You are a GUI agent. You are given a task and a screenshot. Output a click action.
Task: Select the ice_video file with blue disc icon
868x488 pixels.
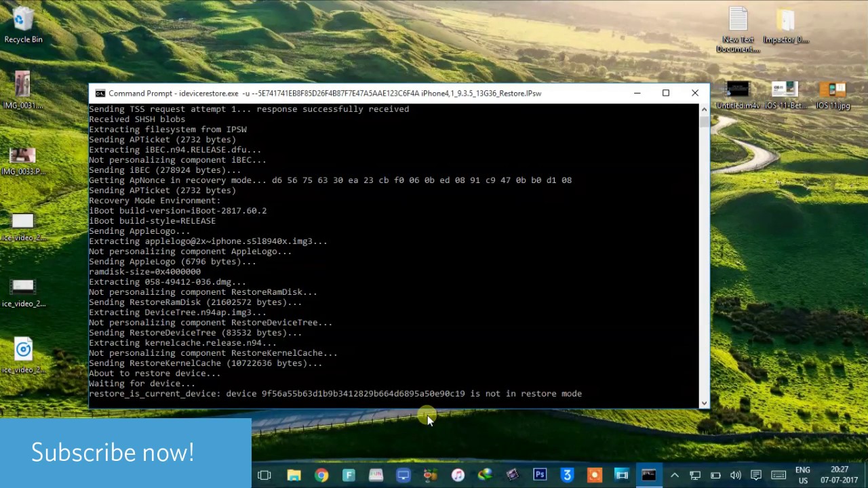click(x=23, y=356)
